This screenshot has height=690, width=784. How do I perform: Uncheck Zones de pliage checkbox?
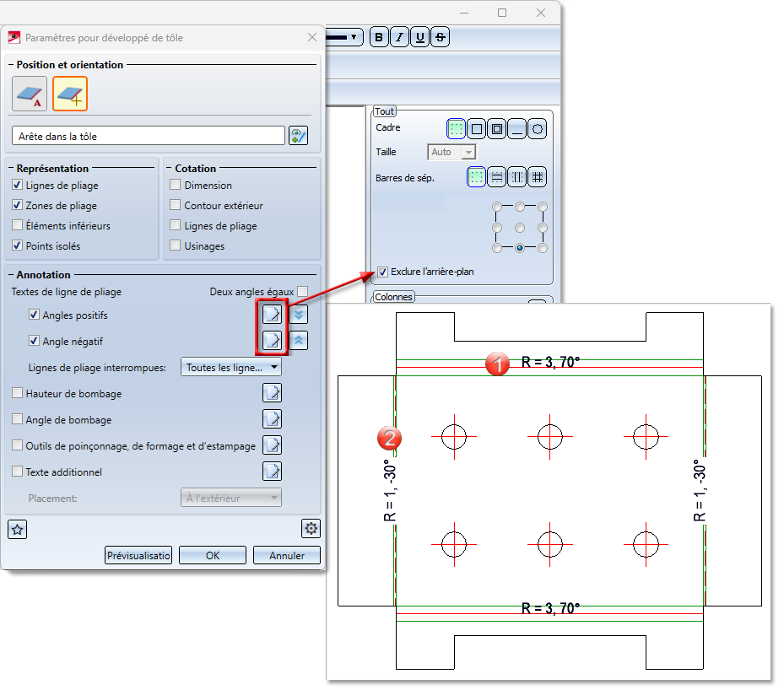click(18, 205)
